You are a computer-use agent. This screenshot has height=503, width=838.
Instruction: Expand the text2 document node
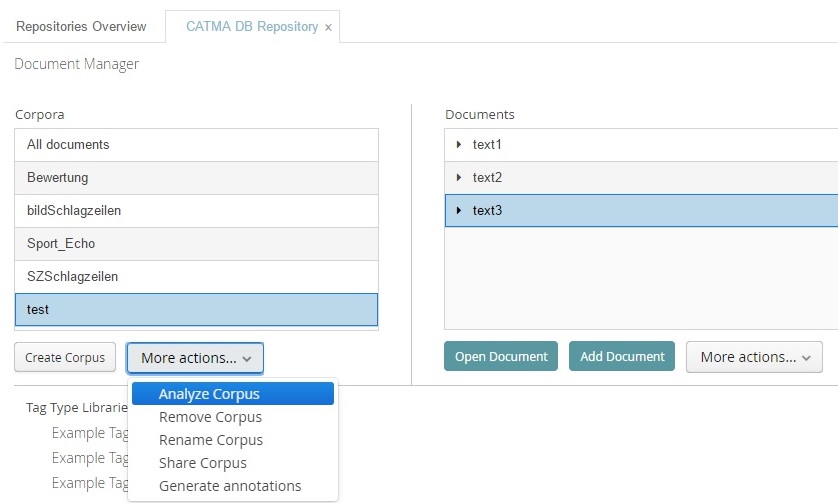(x=458, y=178)
